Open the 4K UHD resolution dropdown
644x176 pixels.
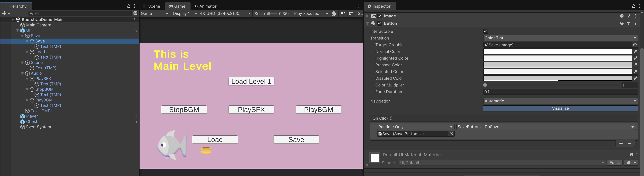tap(225, 14)
